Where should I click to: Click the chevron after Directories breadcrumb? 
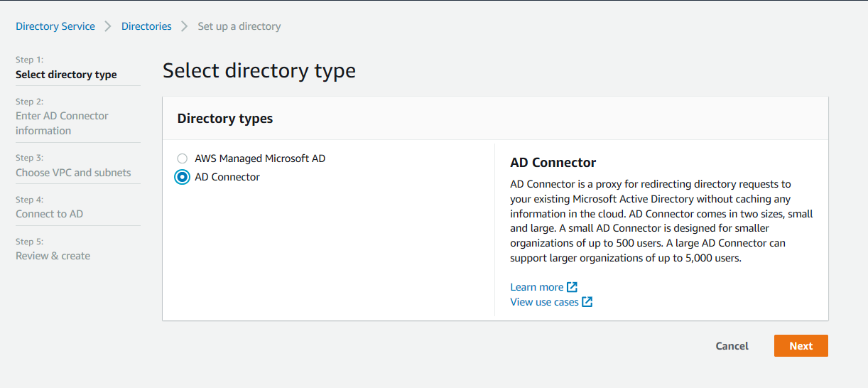click(x=185, y=26)
